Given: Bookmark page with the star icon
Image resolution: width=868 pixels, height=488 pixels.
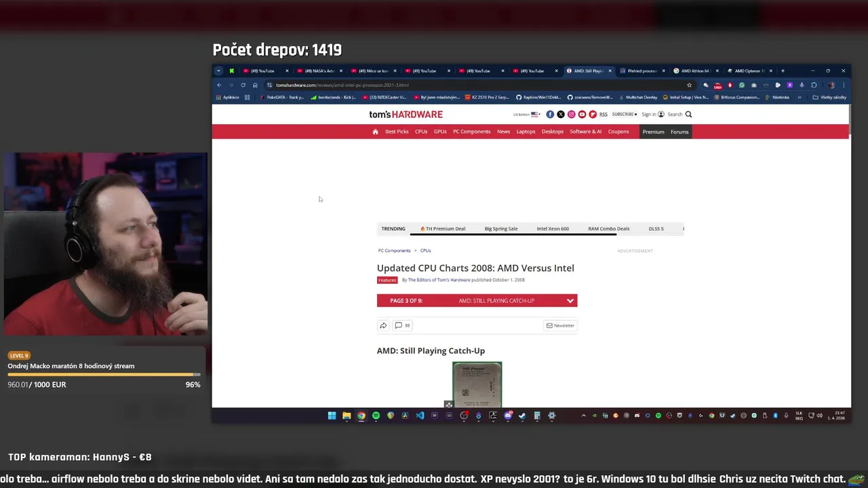Looking at the screenshot, I should point(689,85).
